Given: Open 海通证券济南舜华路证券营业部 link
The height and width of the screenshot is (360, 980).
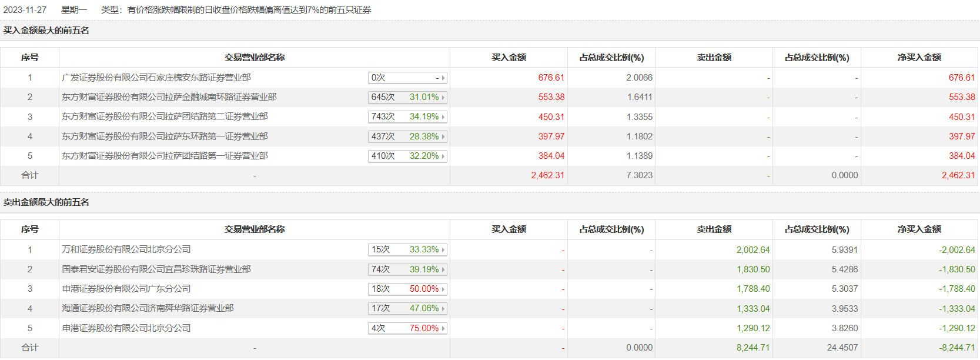Looking at the screenshot, I should coord(148,308).
